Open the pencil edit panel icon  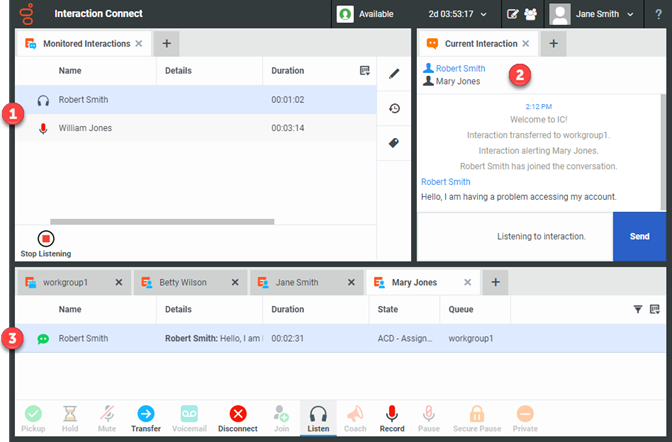(x=394, y=73)
